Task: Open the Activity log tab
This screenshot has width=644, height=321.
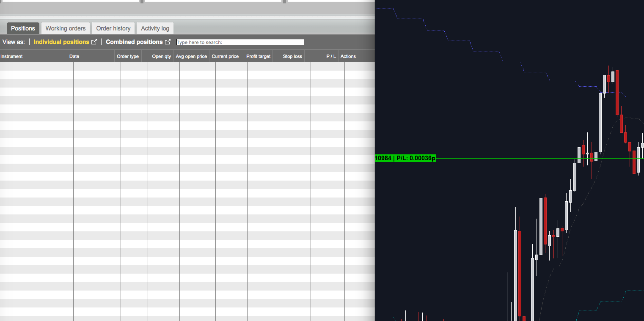Action: [155, 28]
